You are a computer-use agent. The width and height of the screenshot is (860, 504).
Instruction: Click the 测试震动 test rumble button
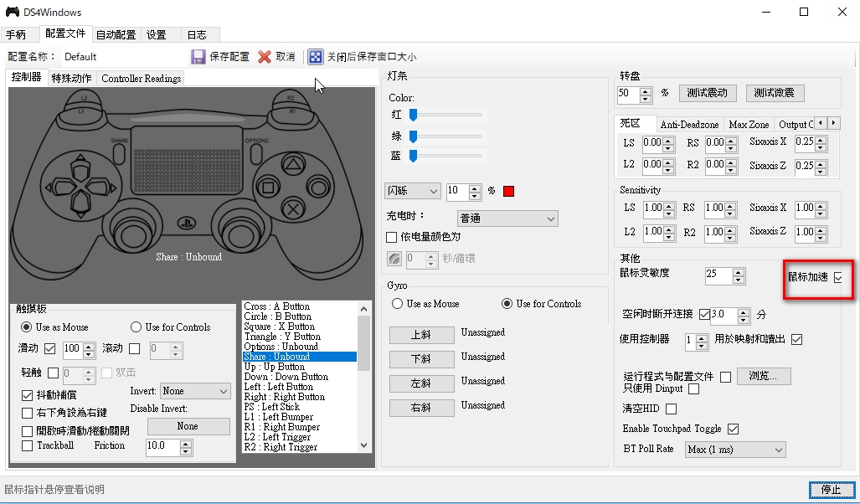pos(706,93)
